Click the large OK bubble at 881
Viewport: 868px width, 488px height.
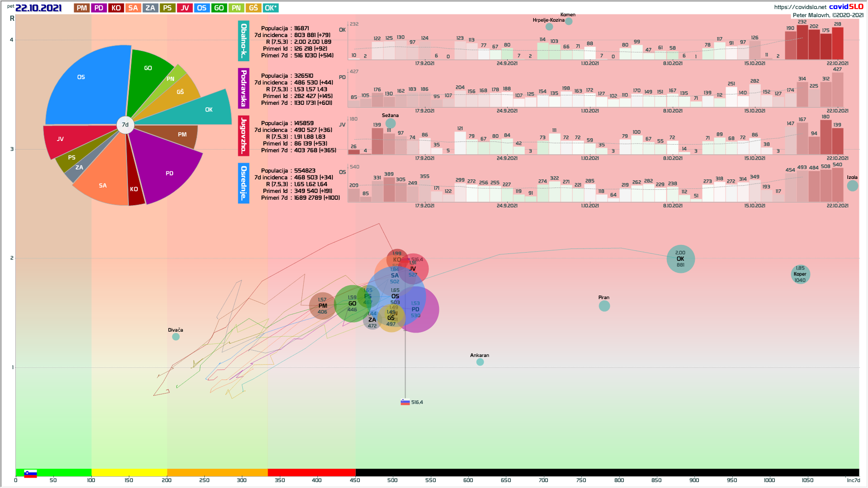(x=680, y=259)
